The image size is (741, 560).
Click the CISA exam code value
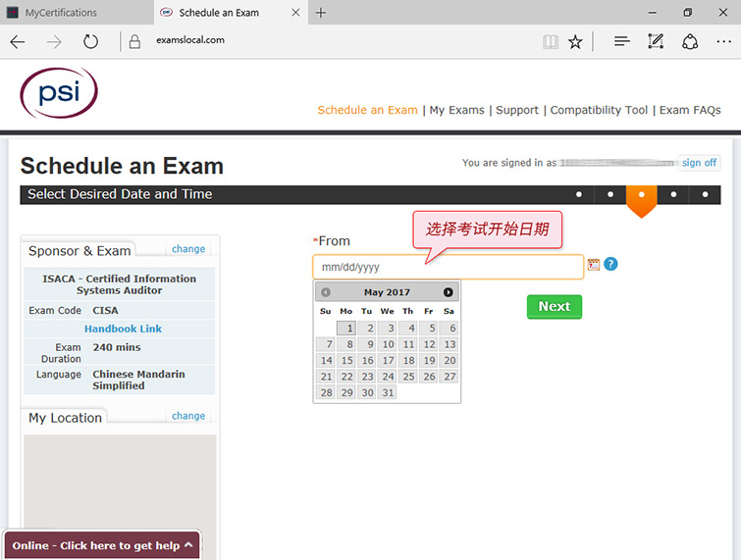click(x=105, y=311)
